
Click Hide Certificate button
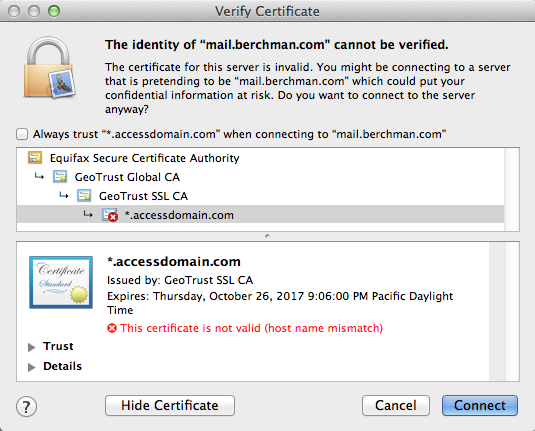point(170,405)
